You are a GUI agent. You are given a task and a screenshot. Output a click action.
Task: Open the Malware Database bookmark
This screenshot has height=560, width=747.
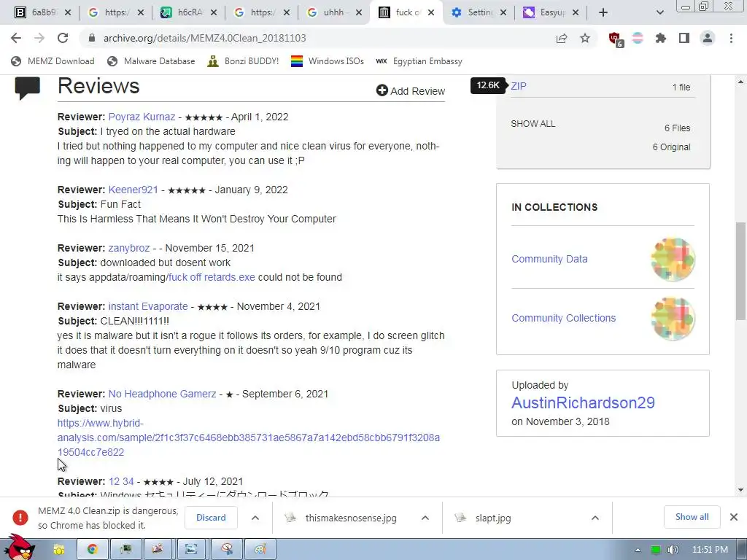pos(152,61)
